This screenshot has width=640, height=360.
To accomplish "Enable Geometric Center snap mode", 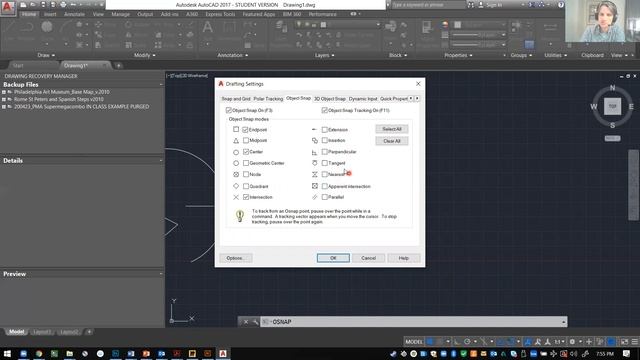I will click(x=246, y=163).
